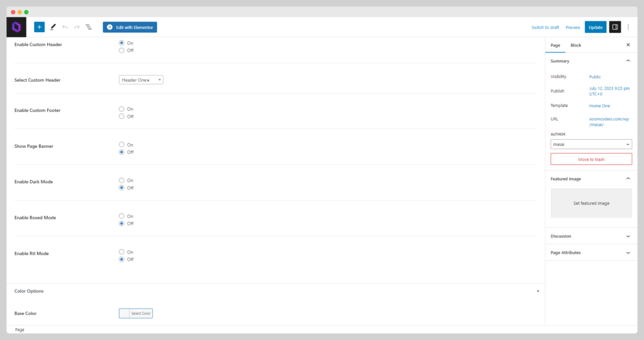Open the three-dot options menu

pos(628,27)
